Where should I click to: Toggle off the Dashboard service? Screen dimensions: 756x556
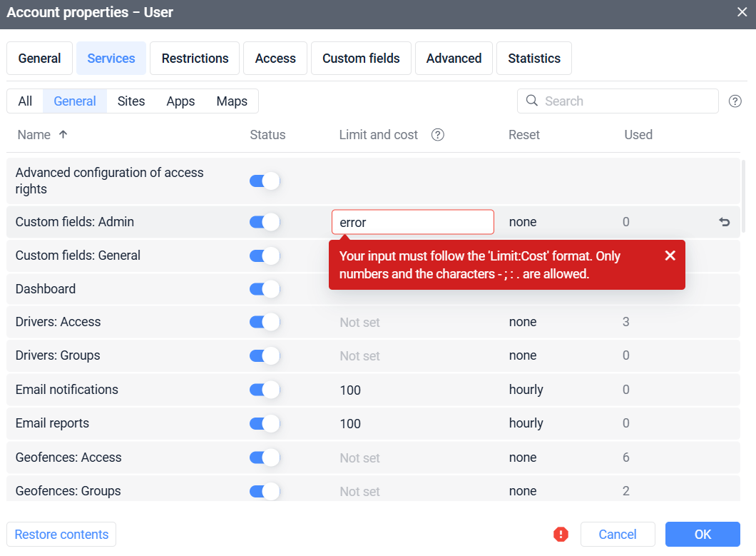tap(265, 288)
